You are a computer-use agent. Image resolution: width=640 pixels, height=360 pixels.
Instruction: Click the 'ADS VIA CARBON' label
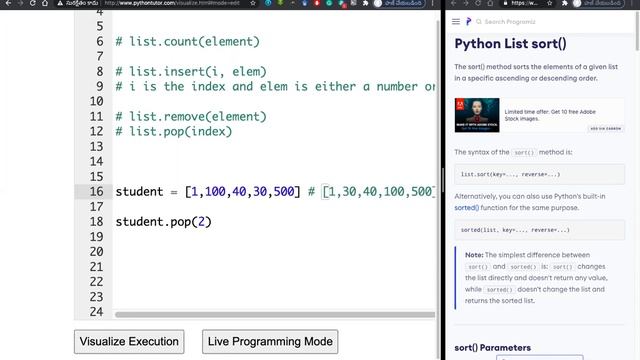pos(605,129)
